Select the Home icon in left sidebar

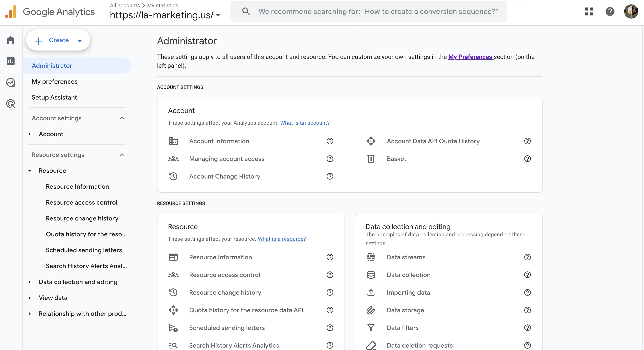[x=11, y=40]
